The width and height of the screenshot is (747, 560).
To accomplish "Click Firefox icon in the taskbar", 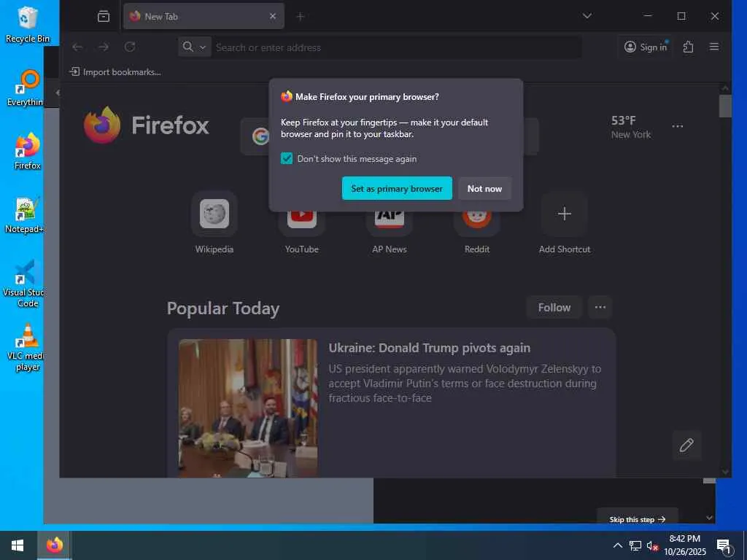I will click(54, 545).
